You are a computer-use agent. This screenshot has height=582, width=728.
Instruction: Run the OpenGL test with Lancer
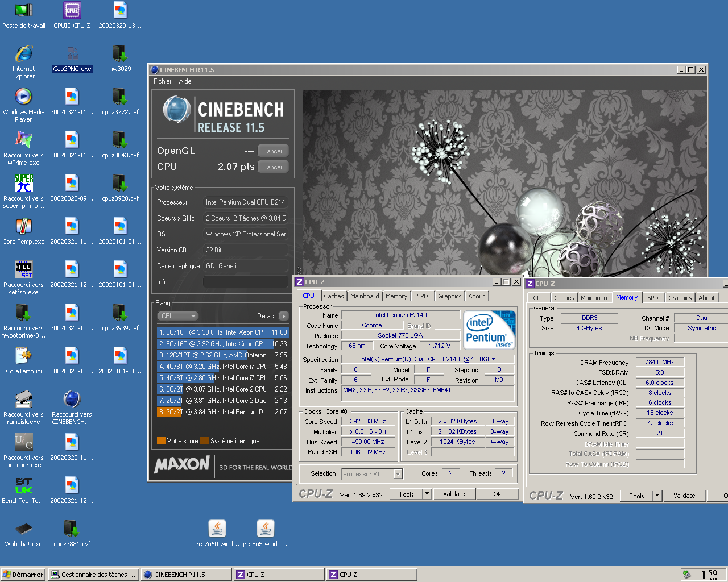coord(273,151)
